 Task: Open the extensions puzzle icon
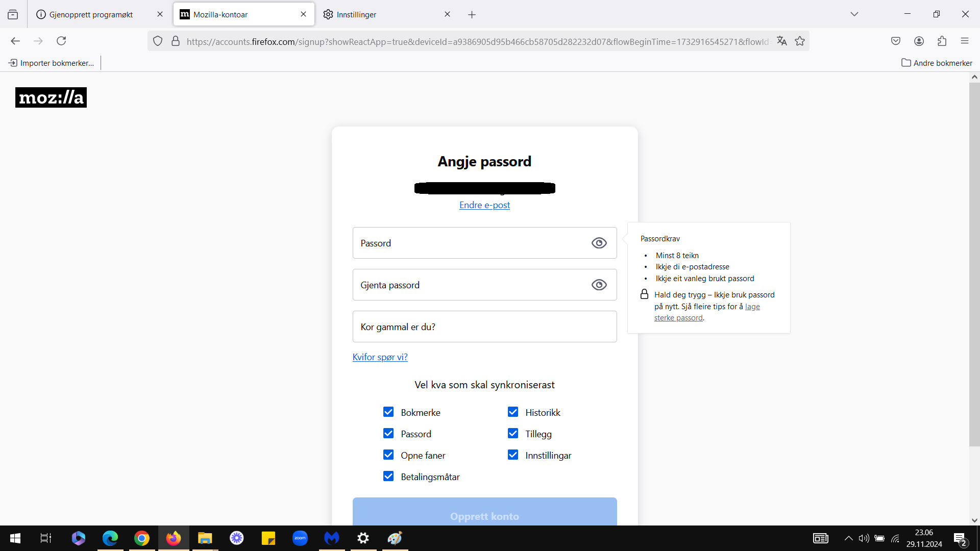(942, 41)
